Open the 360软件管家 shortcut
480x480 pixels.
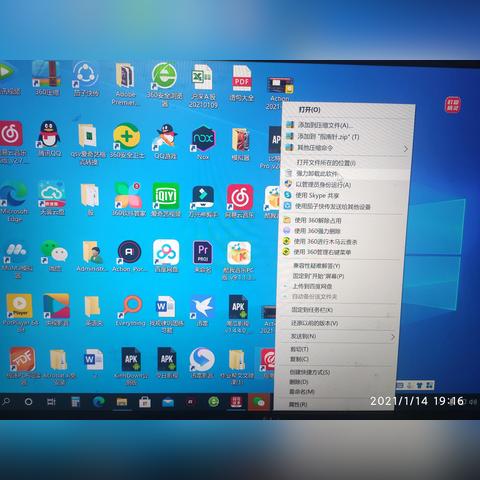tap(128, 196)
